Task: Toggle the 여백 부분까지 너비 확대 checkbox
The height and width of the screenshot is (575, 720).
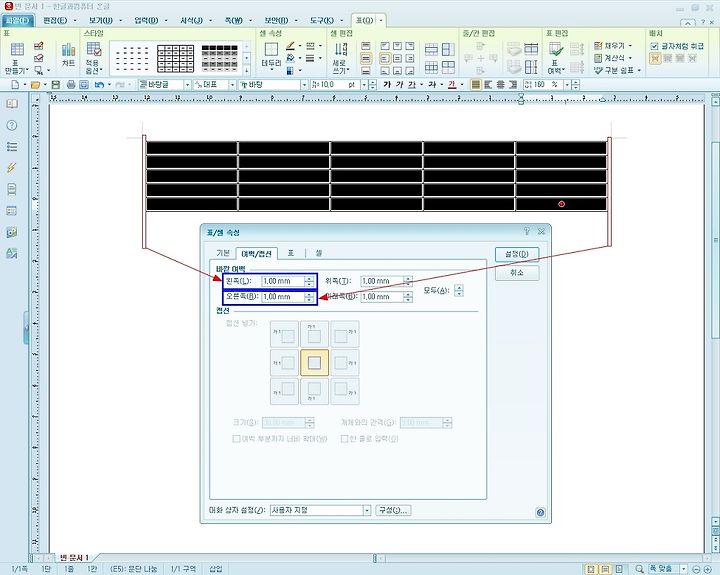Action: [236, 439]
